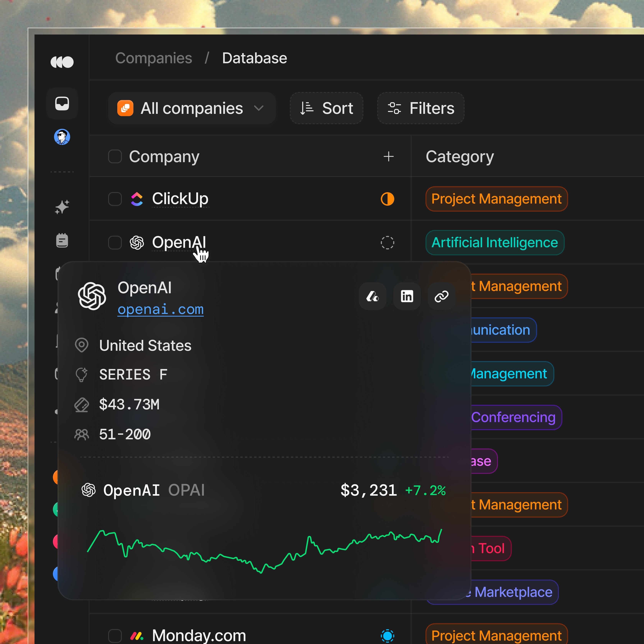Select Database in the breadcrumb

pos(254,58)
